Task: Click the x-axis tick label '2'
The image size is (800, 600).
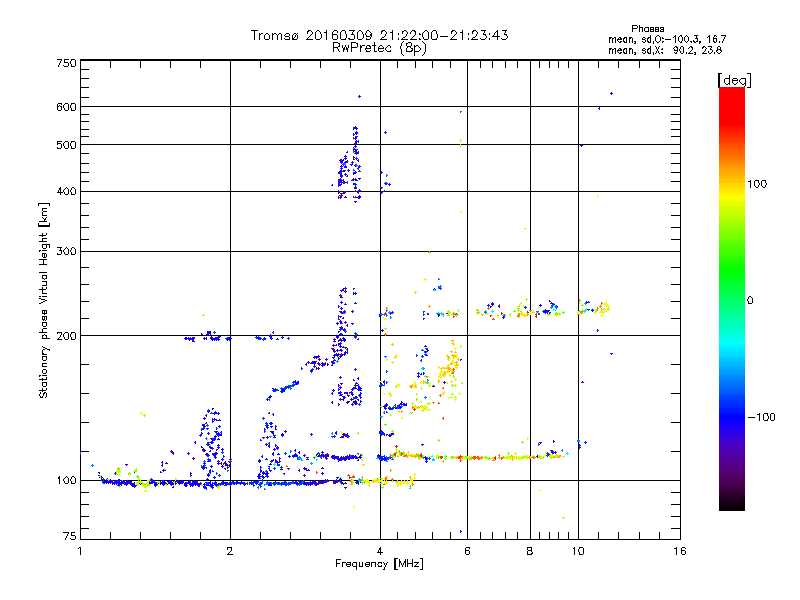Action: (x=230, y=551)
